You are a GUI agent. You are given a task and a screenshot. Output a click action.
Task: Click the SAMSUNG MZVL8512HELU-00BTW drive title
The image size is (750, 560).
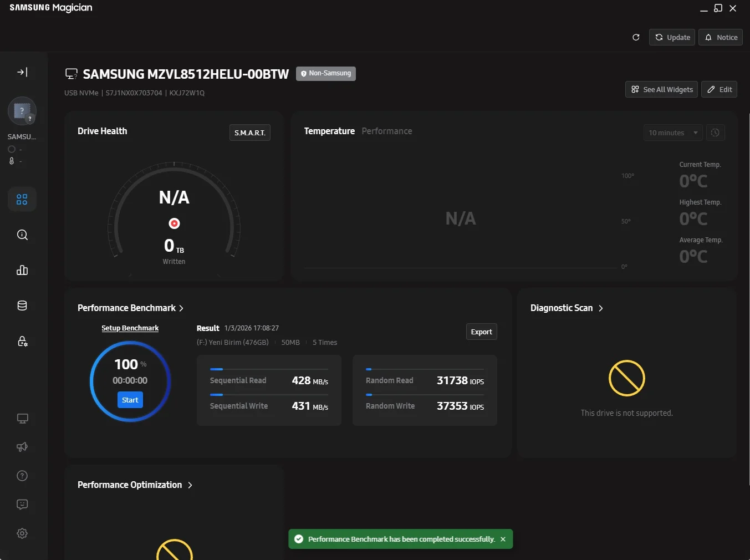click(186, 74)
